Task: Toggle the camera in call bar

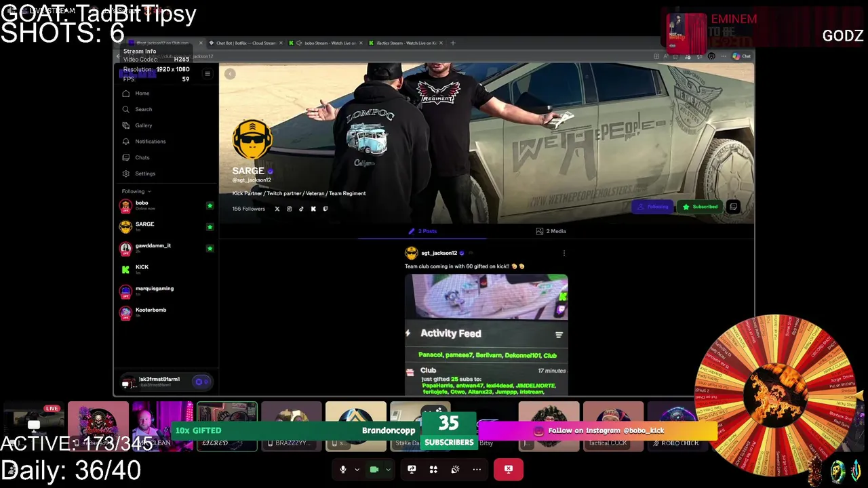Action: 374,469
